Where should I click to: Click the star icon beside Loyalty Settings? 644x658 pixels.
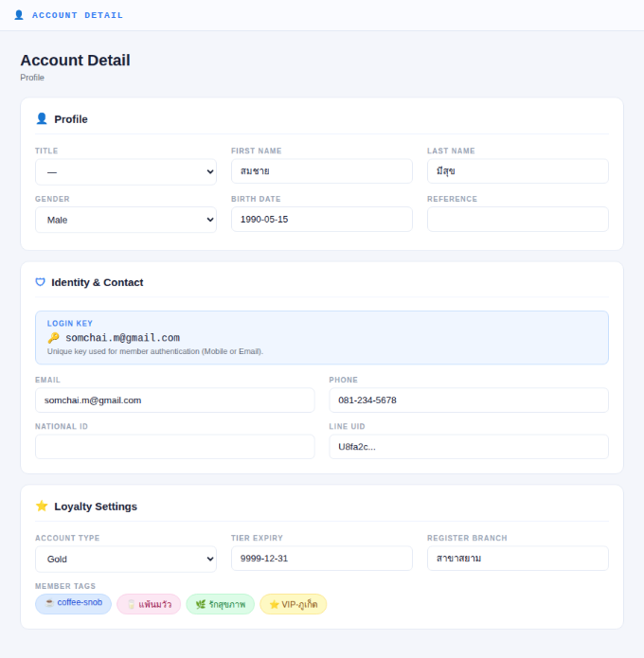coord(42,506)
